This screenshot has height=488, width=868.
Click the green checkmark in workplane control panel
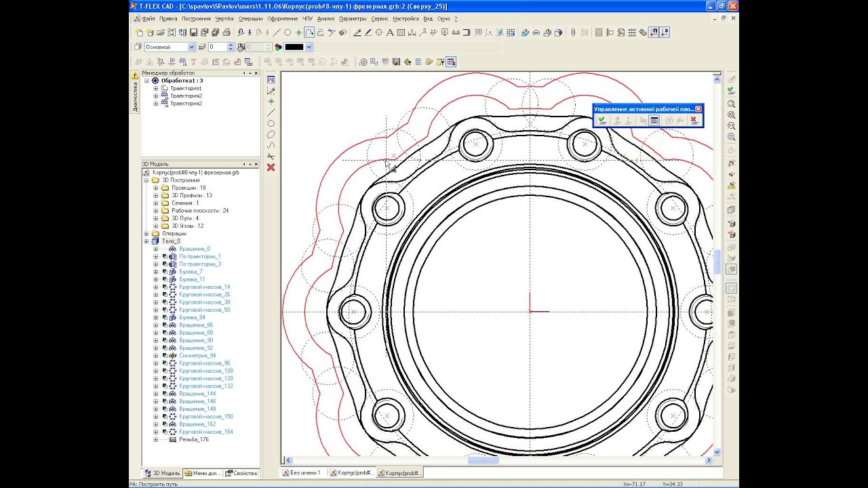[601, 121]
